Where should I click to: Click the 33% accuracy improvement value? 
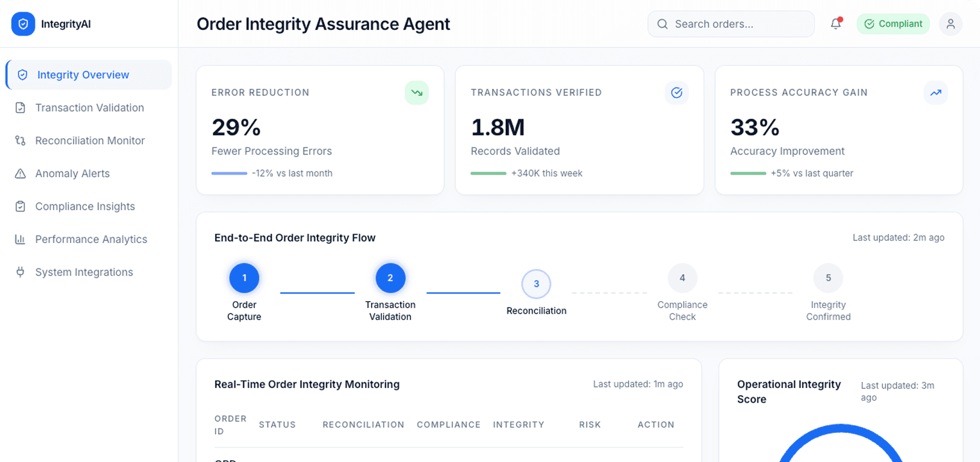click(x=755, y=127)
